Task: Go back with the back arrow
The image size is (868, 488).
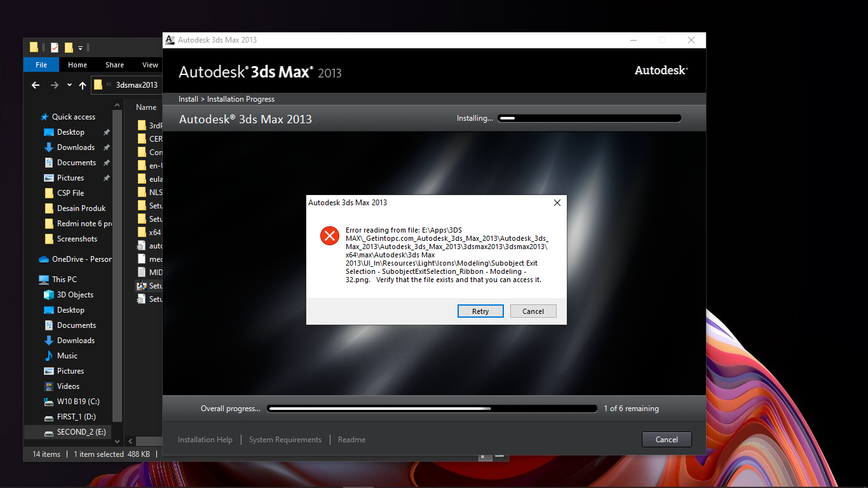Action: [36, 85]
